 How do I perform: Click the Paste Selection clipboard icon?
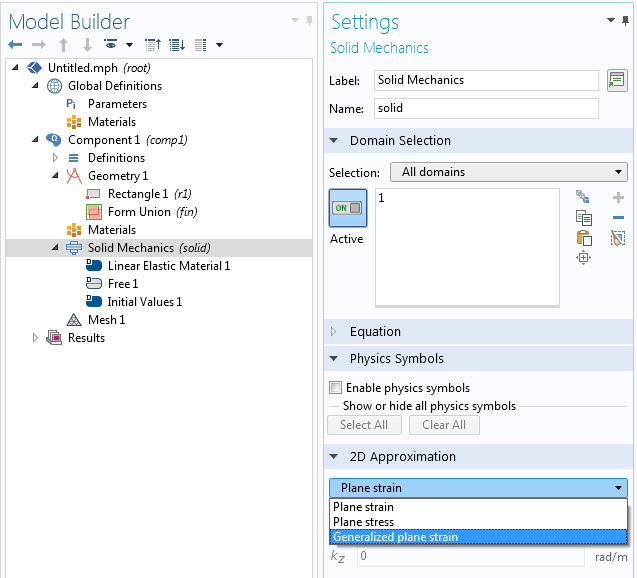click(584, 238)
